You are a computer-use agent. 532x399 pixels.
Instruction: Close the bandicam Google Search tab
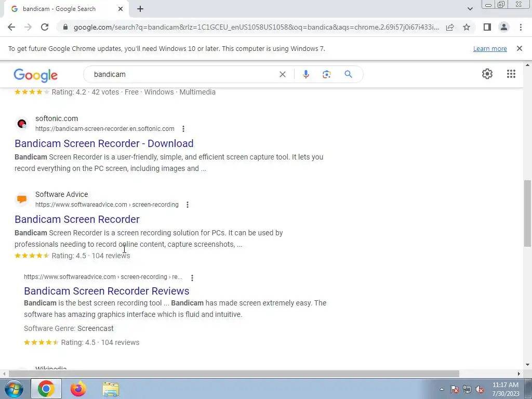pos(121,9)
